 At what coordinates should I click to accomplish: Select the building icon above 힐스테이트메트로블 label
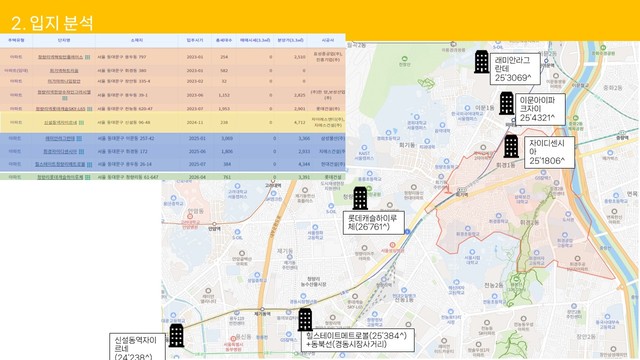coord(305,320)
